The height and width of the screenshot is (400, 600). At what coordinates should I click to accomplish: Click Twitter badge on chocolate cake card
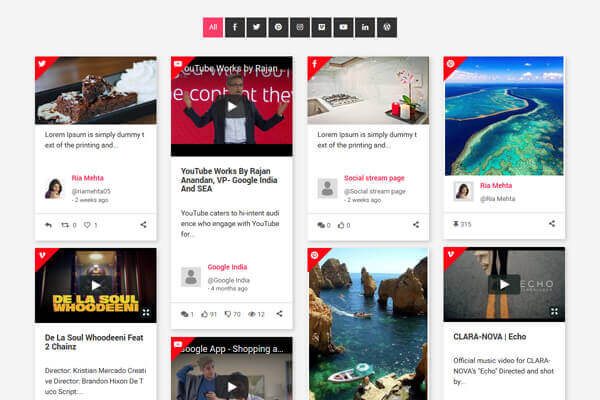(42, 64)
